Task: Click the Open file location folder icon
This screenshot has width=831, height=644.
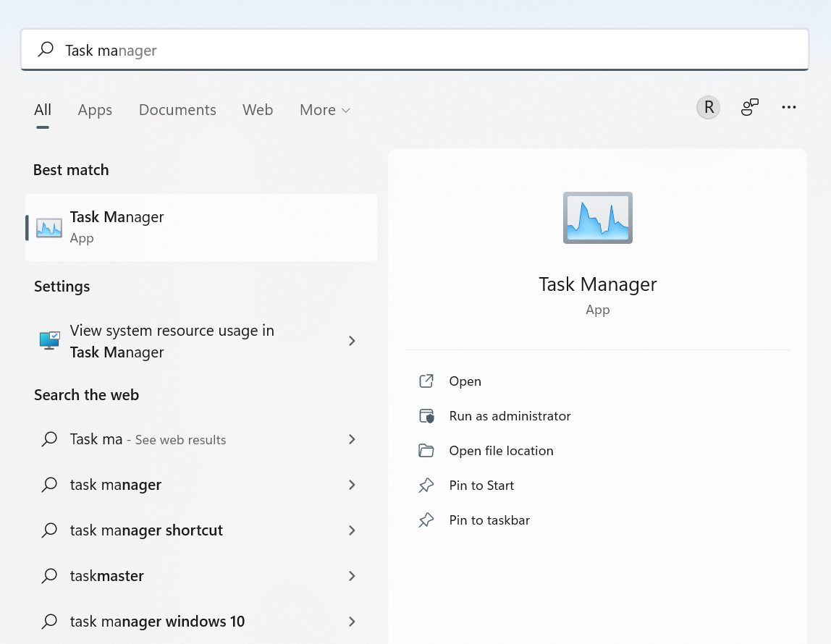Action: pos(426,450)
